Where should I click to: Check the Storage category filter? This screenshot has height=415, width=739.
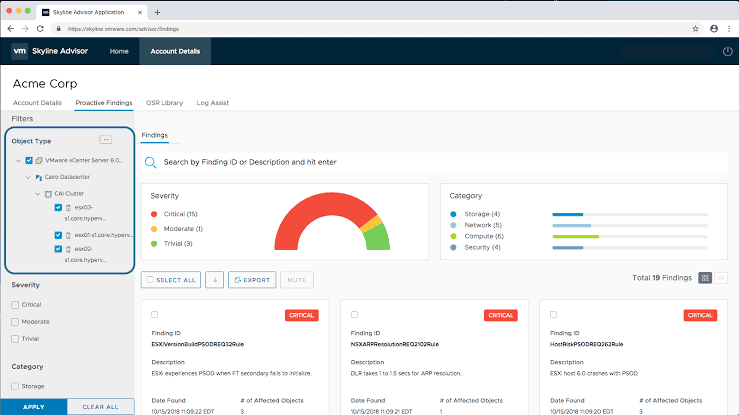[x=15, y=386]
